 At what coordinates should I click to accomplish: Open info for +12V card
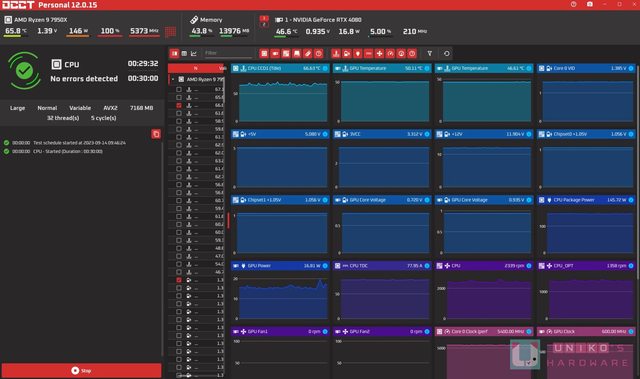click(x=529, y=134)
